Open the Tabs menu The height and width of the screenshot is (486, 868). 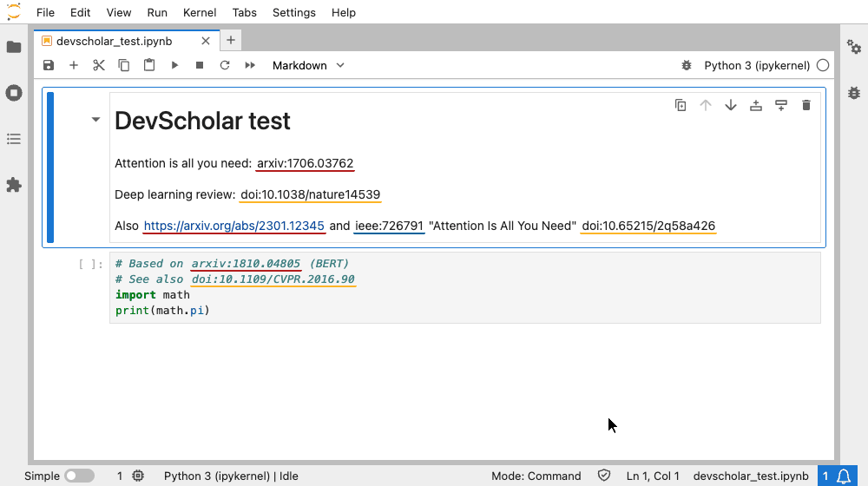coord(244,12)
